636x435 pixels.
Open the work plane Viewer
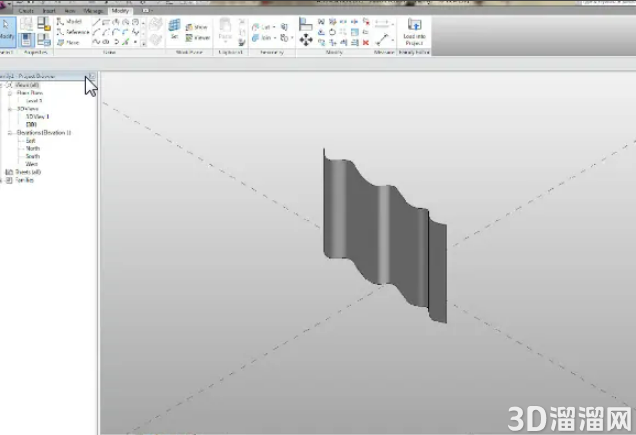(198, 38)
